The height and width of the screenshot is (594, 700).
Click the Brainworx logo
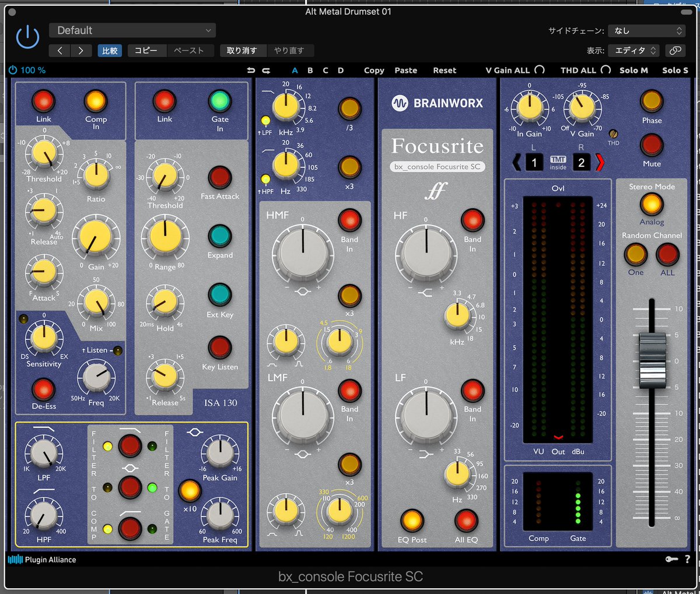tap(437, 103)
